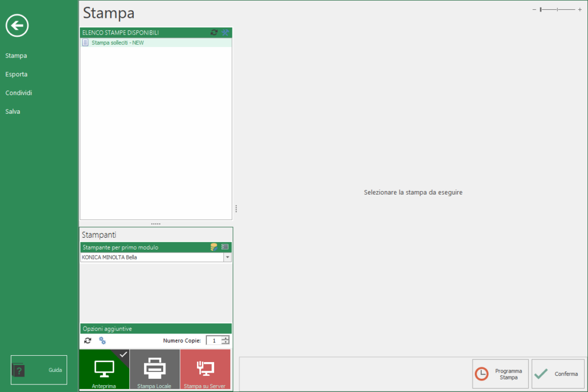The width and height of the screenshot is (588, 392).
Task: Open the Guida help button
Action: [x=39, y=370]
